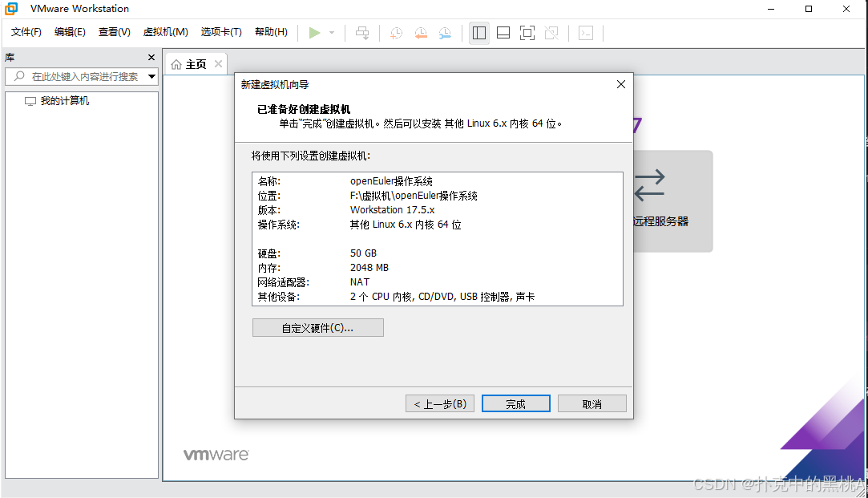868x498 pixels.
Task: Click the console view toolbar icon
Action: click(x=586, y=33)
